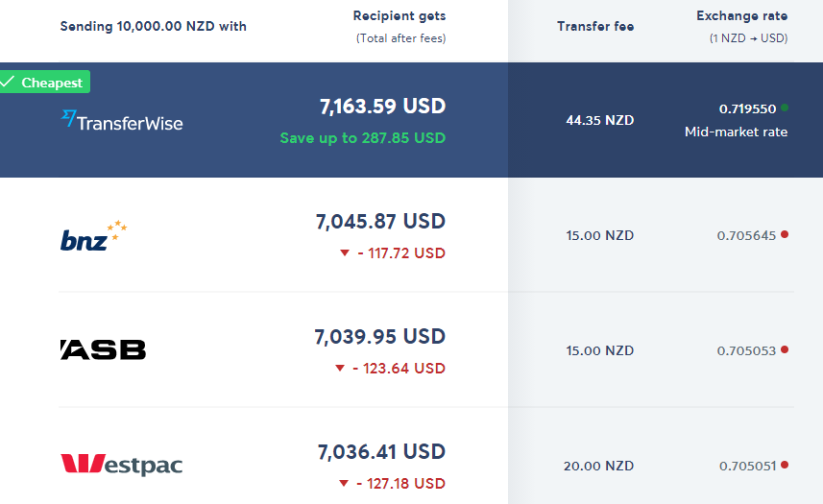Click red dot beside 0.705645 rate
Viewport: 823px width, 504px height.
[x=785, y=234]
